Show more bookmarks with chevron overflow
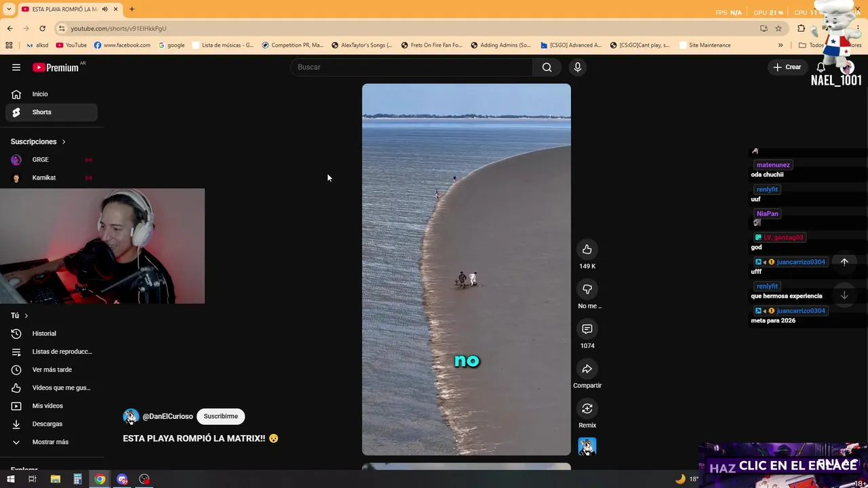The image size is (868, 488). (781, 45)
